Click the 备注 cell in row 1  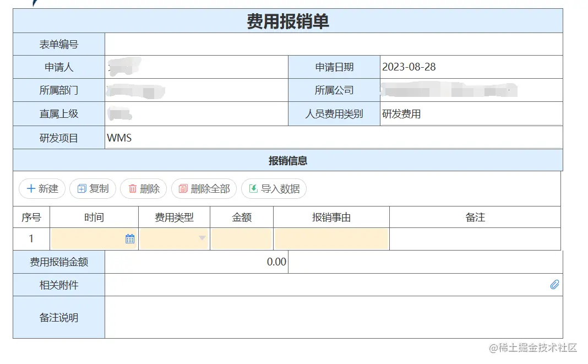(x=475, y=239)
